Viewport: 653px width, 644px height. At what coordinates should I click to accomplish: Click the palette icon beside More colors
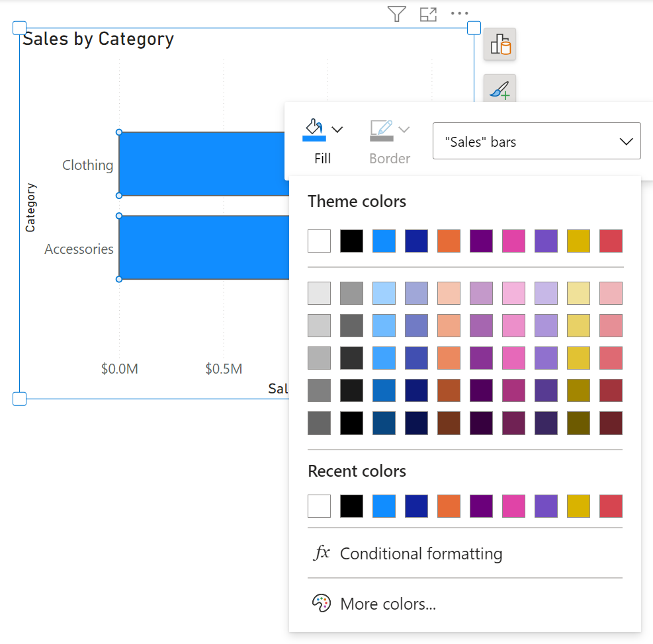(x=322, y=603)
